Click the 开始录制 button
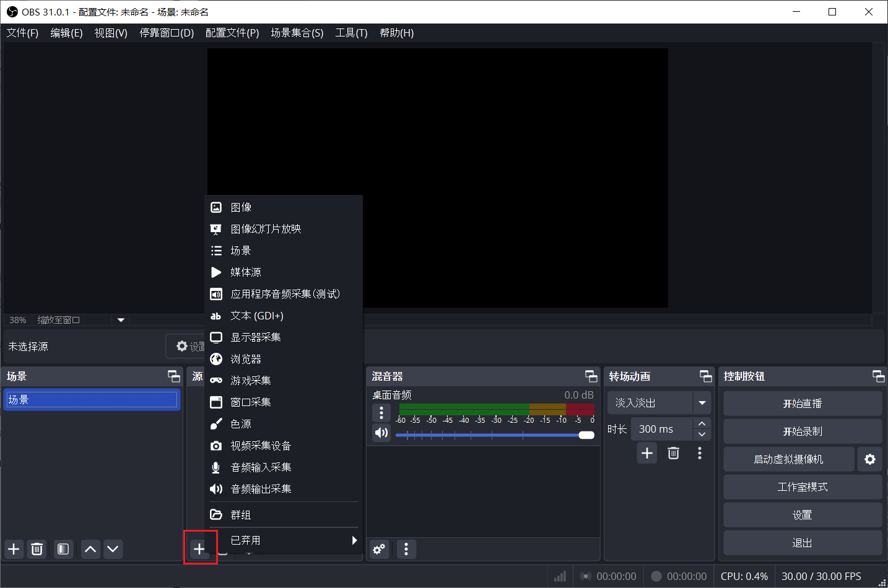Viewport: 888px width, 588px height. (803, 431)
